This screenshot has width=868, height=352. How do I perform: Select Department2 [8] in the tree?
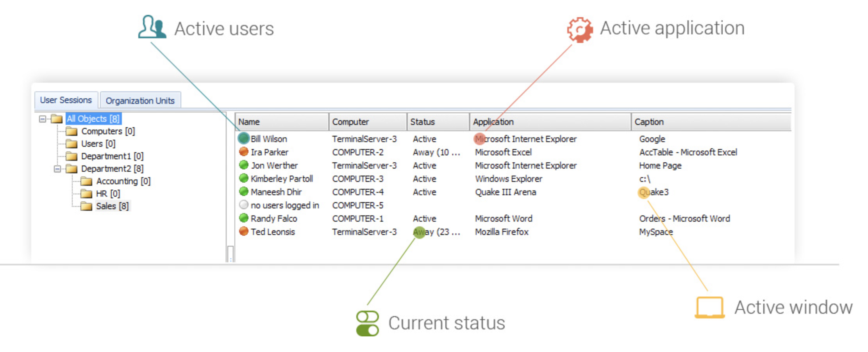coord(113,169)
